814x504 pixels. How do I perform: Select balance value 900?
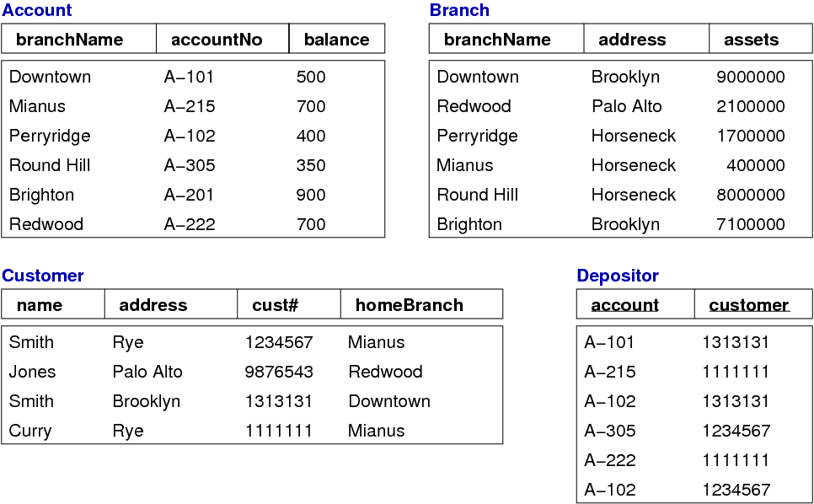[311, 195]
